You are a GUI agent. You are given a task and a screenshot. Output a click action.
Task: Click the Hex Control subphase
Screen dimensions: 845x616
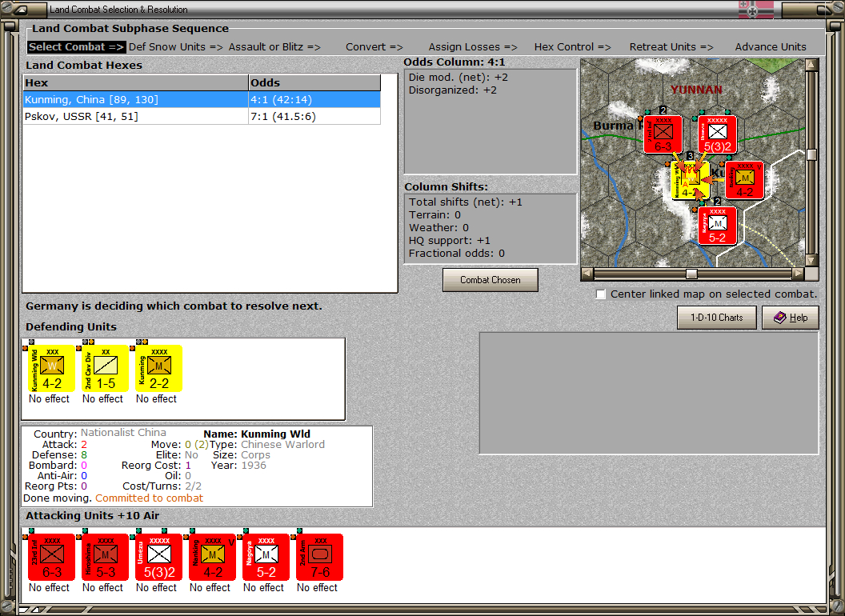click(x=572, y=47)
